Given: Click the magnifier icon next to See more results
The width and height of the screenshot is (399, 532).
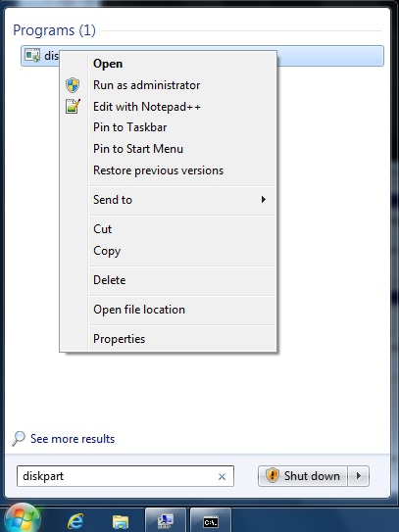Looking at the screenshot, I should 19,438.
